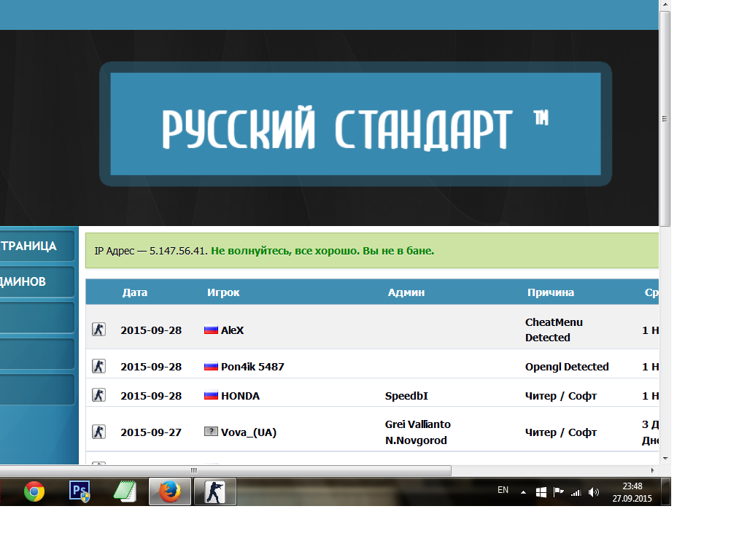The height and width of the screenshot is (560, 747).
Task: Click reason Читер / Софт in Vova_(UA) row
Action: pos(561,432)
